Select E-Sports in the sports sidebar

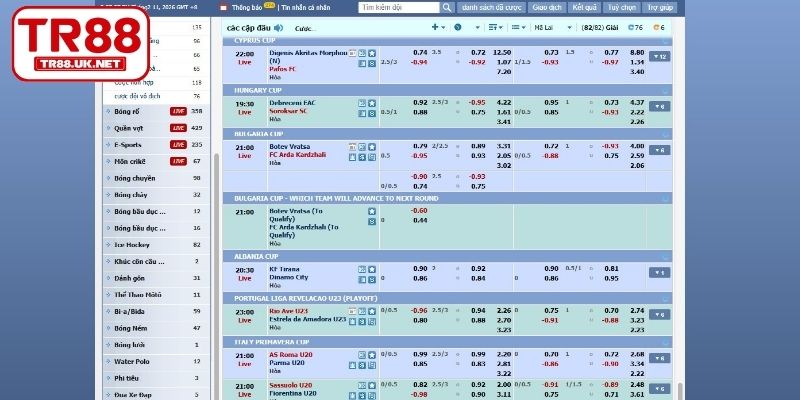click(x=156, y=145)
